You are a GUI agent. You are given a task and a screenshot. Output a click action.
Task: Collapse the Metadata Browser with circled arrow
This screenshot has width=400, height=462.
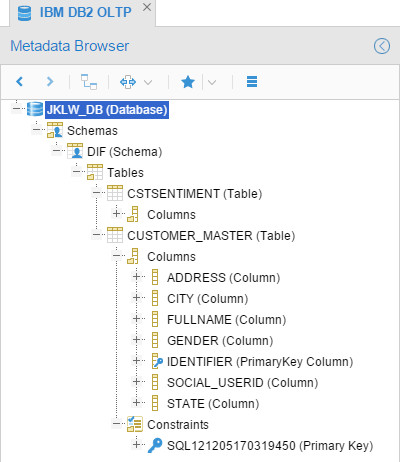pos(382,46)
